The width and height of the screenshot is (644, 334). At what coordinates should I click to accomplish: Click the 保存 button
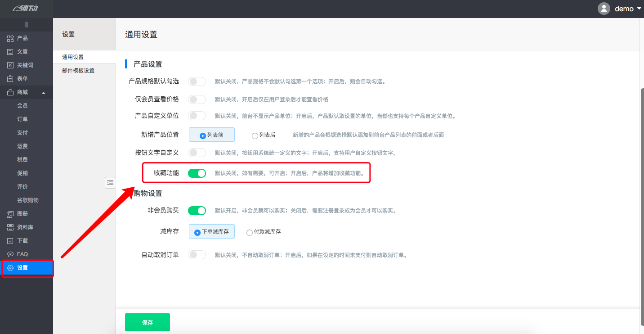click(147, 322)
